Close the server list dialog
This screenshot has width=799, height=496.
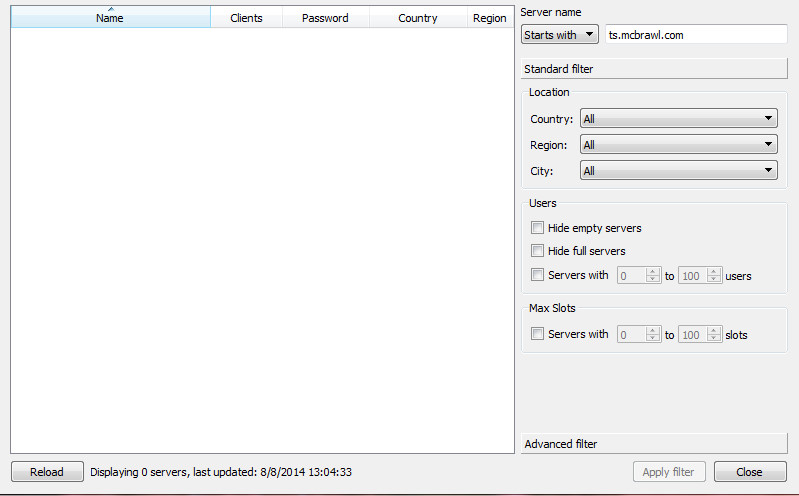(x=749, y=472)
